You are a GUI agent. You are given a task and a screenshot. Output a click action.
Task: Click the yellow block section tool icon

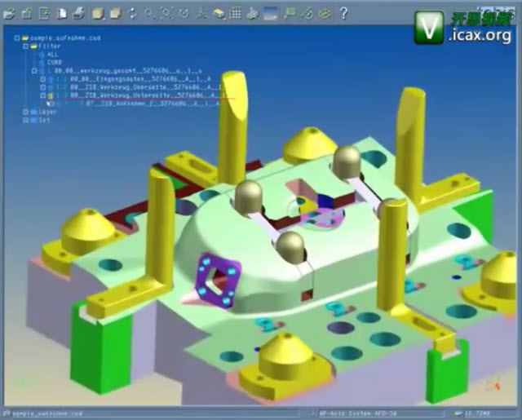[x=219, y=14]
